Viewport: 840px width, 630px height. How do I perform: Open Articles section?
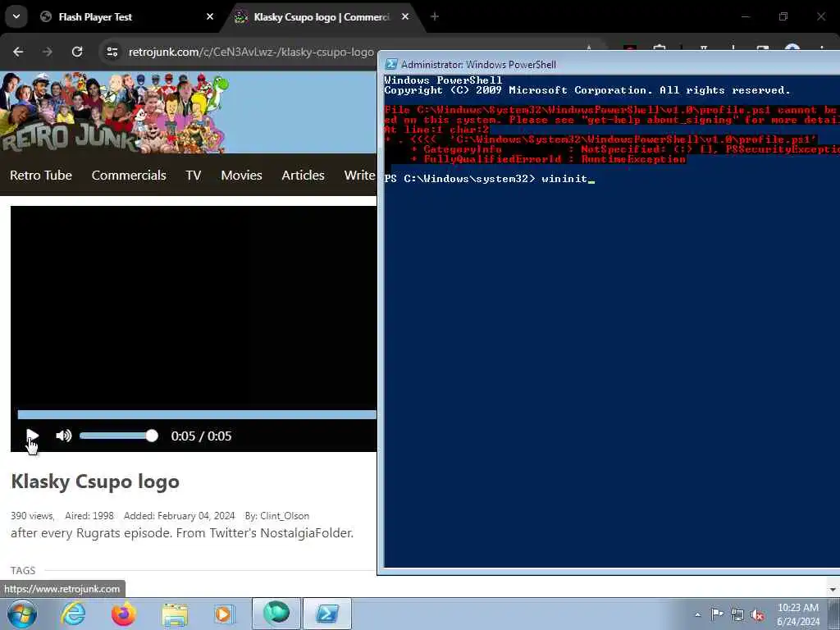tap(304, 176)
